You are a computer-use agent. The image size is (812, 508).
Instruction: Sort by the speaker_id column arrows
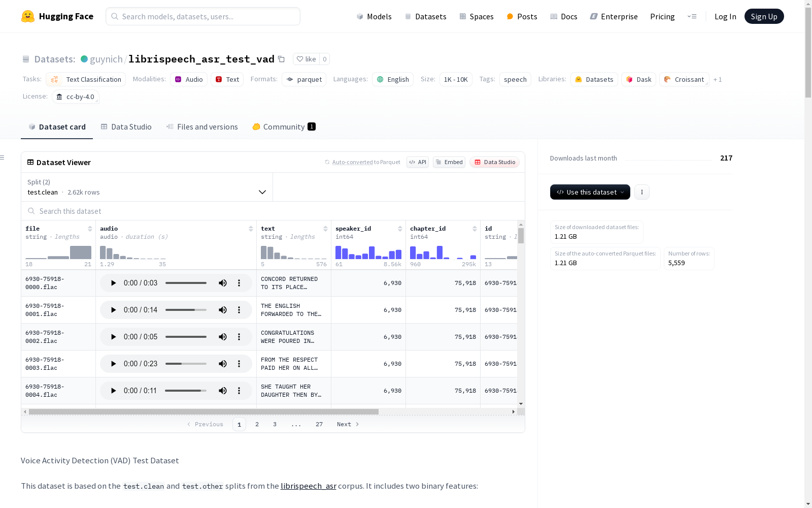400,229
